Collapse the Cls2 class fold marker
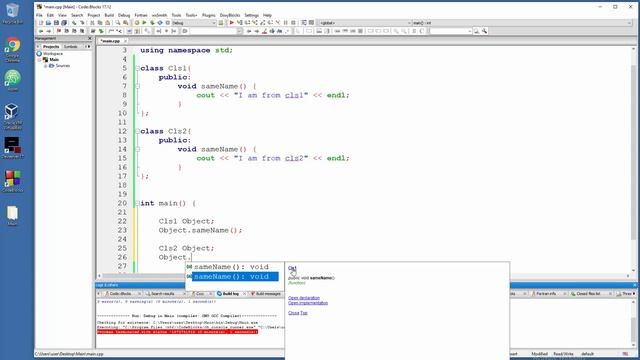 (138, 131)
